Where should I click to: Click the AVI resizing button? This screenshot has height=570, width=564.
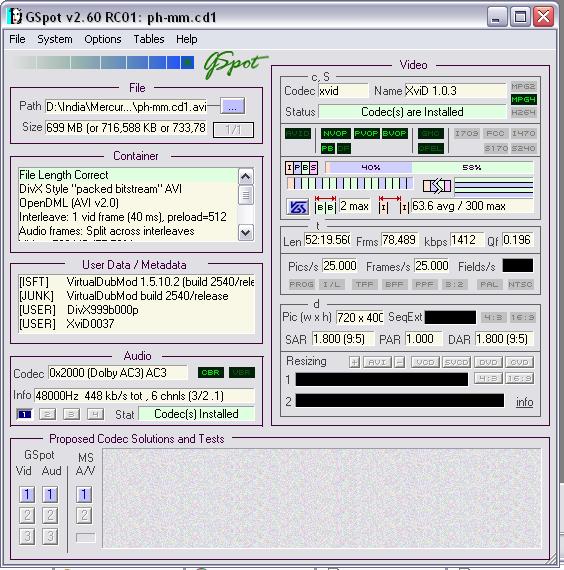[x=377, y=362]
